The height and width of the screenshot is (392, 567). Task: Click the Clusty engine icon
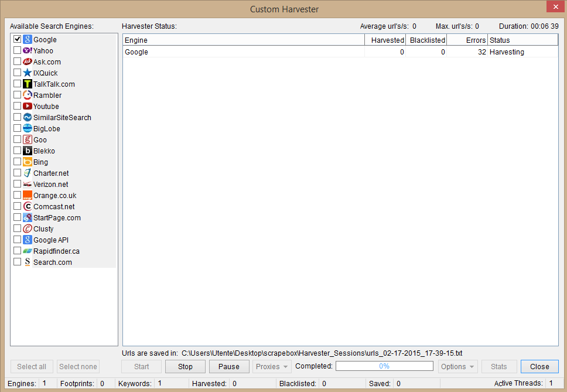click(x=28, y=229)
